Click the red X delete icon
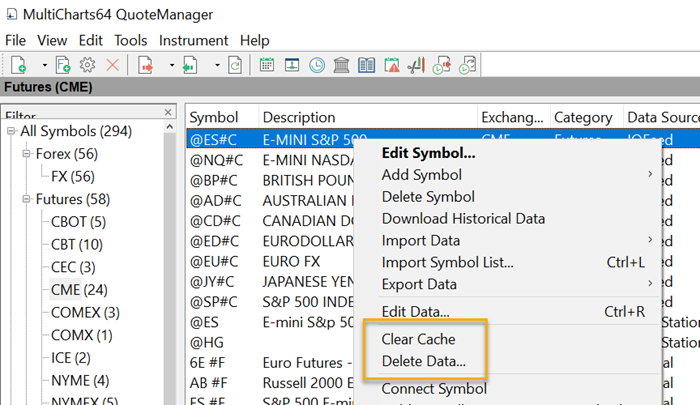The height and width of the screenshot is (405, 700). 112,65
